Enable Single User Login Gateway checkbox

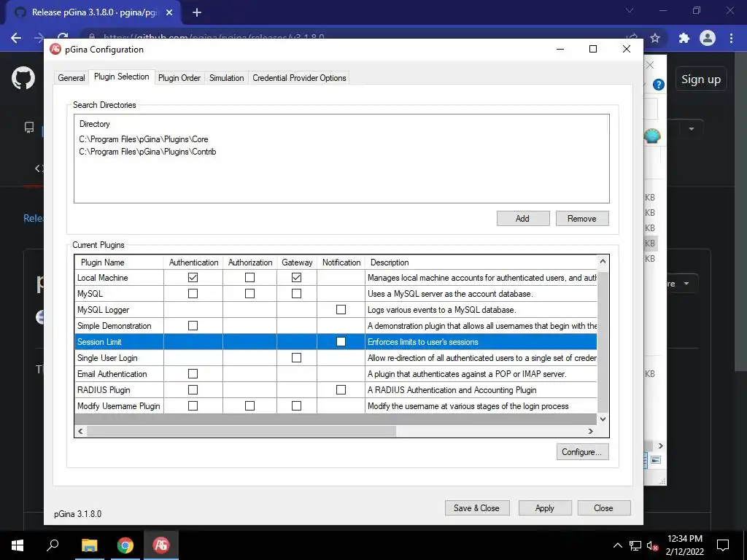[296, 357]
